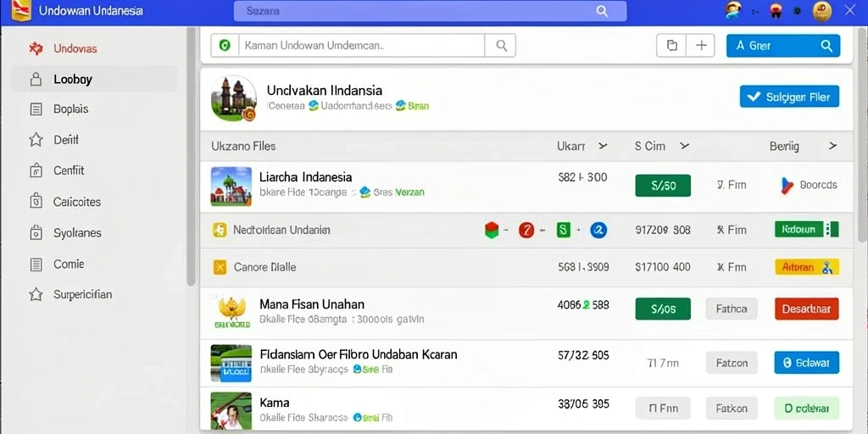Click the light green D ocleirar button

pos(807,409)
